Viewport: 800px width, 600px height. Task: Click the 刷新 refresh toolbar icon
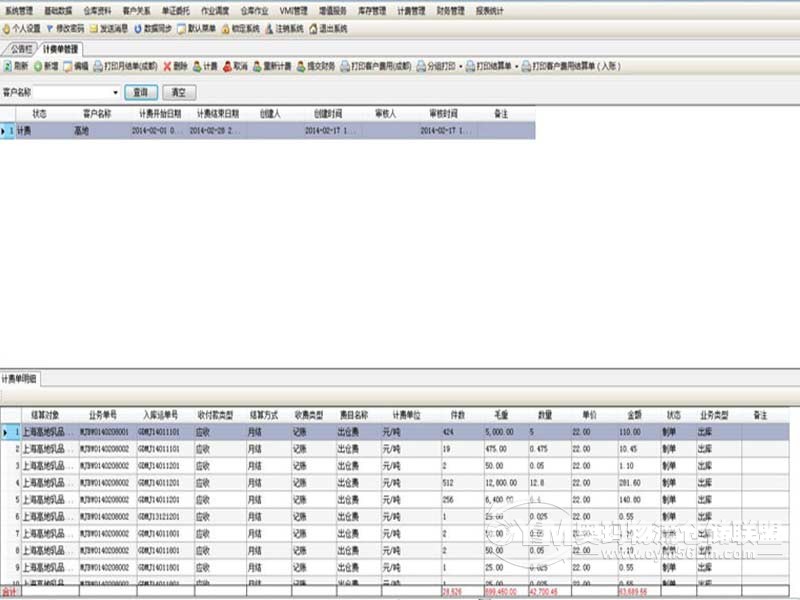(8, 66)
